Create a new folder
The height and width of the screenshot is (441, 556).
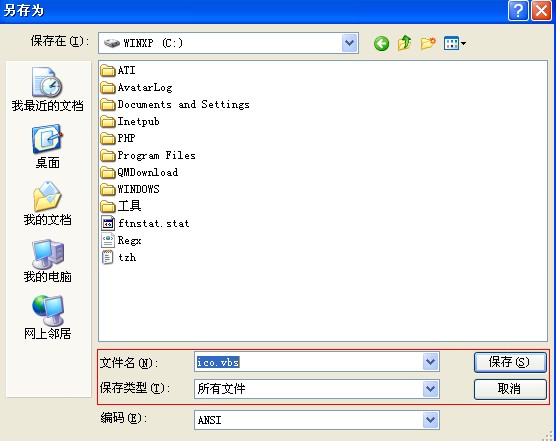(x=428, y=44)
